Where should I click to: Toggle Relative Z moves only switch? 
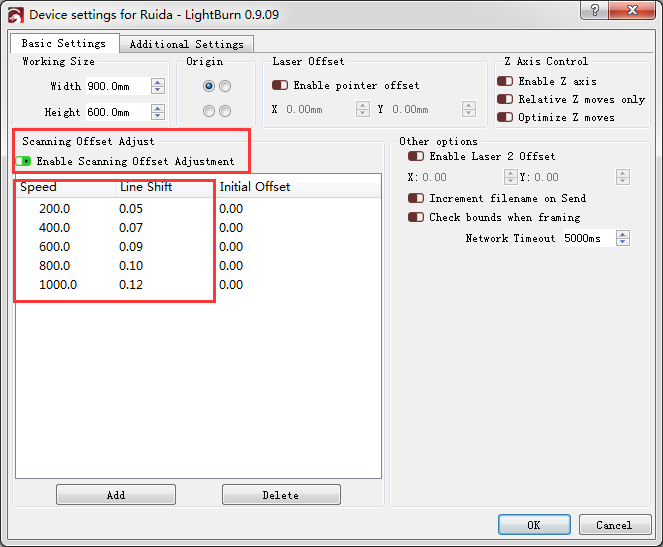(x=505, y=99)
